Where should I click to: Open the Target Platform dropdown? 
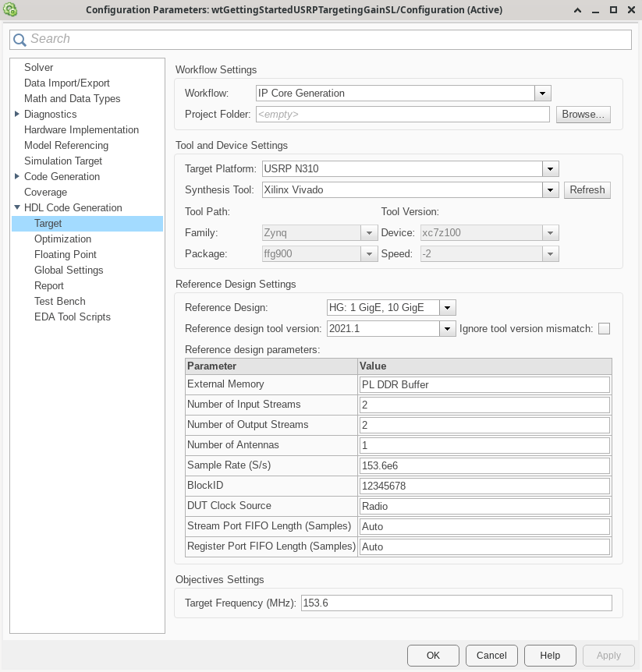tap(550, 169)
